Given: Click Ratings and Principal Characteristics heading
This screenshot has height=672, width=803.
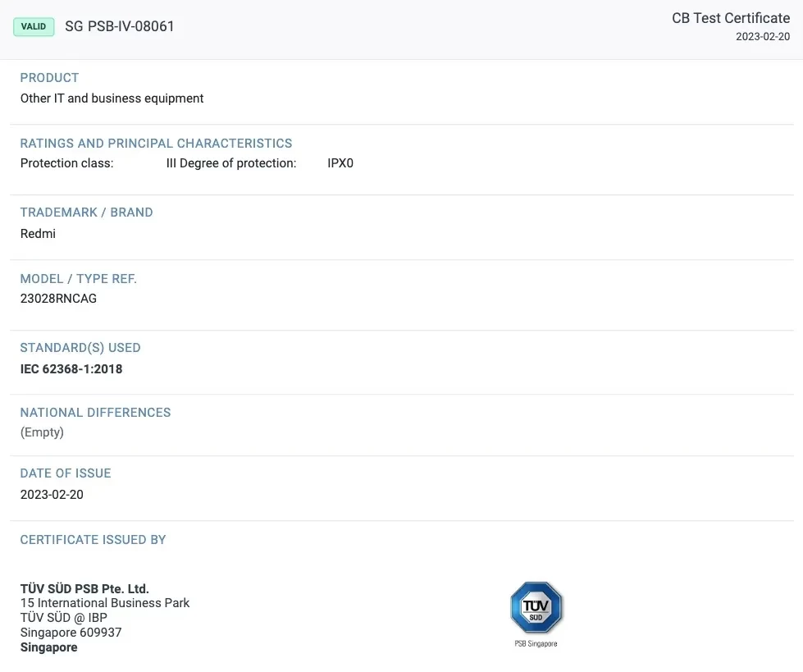Looking at the screenshot, I should (x=156, y=144).
